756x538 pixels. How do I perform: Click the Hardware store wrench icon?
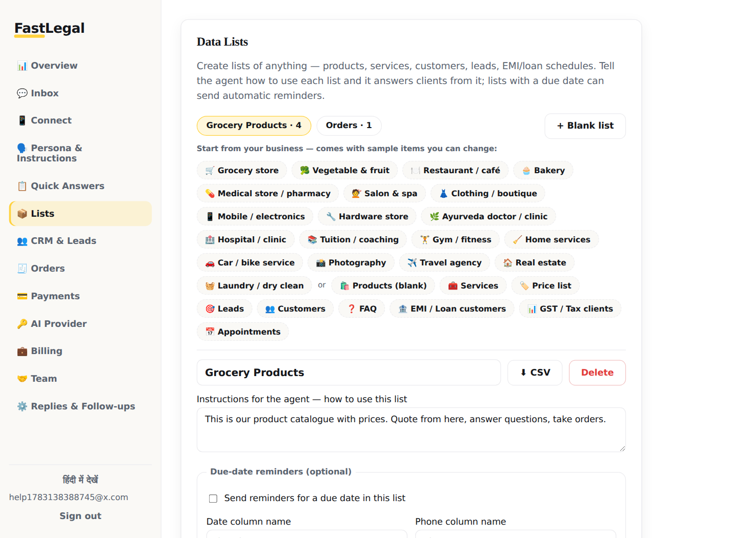tap(331, 217)
